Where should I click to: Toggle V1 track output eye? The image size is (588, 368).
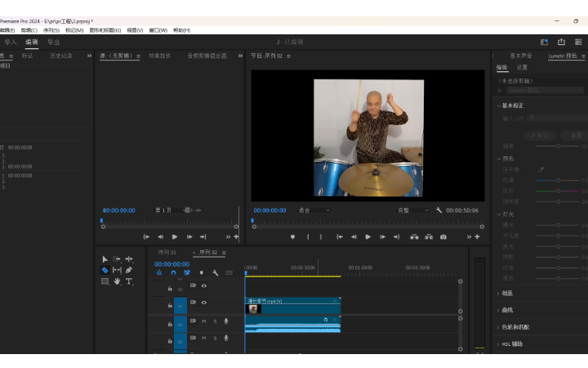point(204,303)
